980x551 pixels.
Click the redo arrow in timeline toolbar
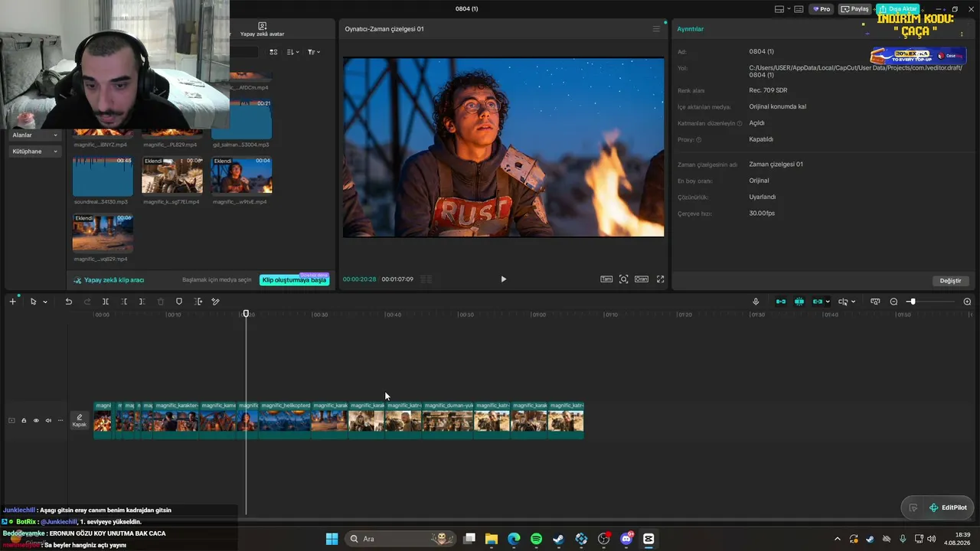[87, 302]
